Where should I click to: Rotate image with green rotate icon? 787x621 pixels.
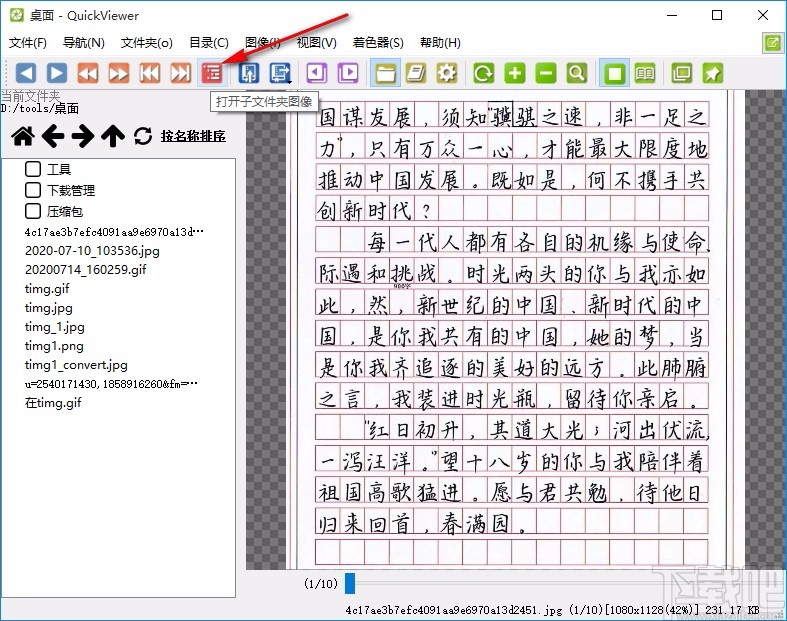click(x=484, y=73)
